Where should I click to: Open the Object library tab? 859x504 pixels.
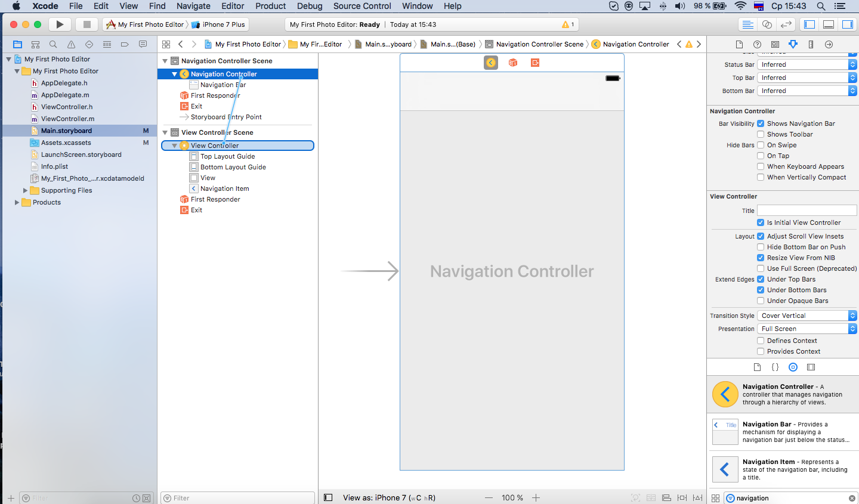pos(793,367)
